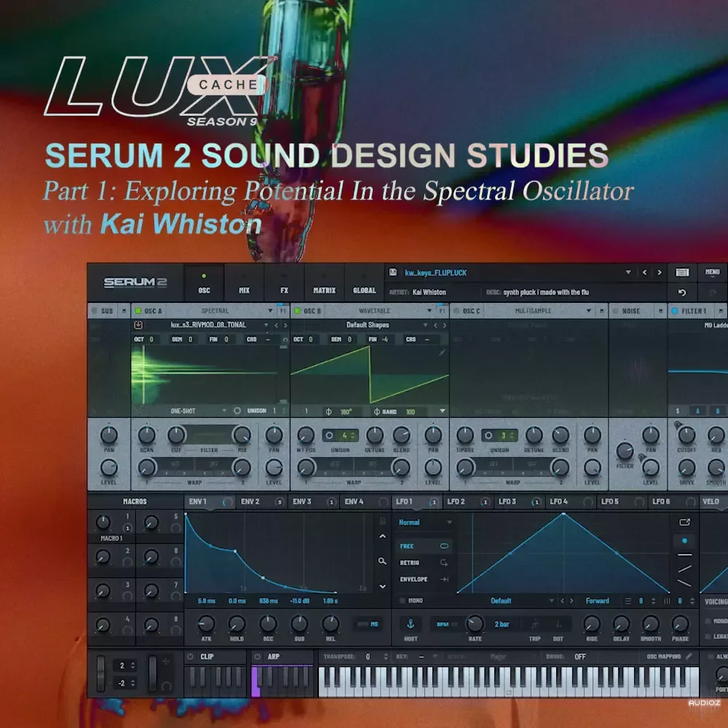The width and height of the screenshot is (728, 728).
Task: Enable OSC C power toggle
Action: click(456, 311)
